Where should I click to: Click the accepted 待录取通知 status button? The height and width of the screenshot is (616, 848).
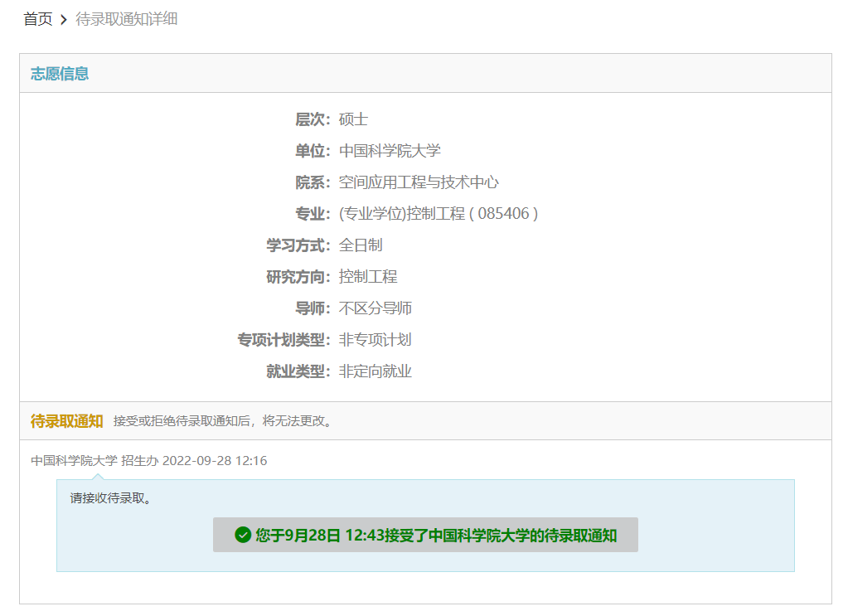coord(425,535)
